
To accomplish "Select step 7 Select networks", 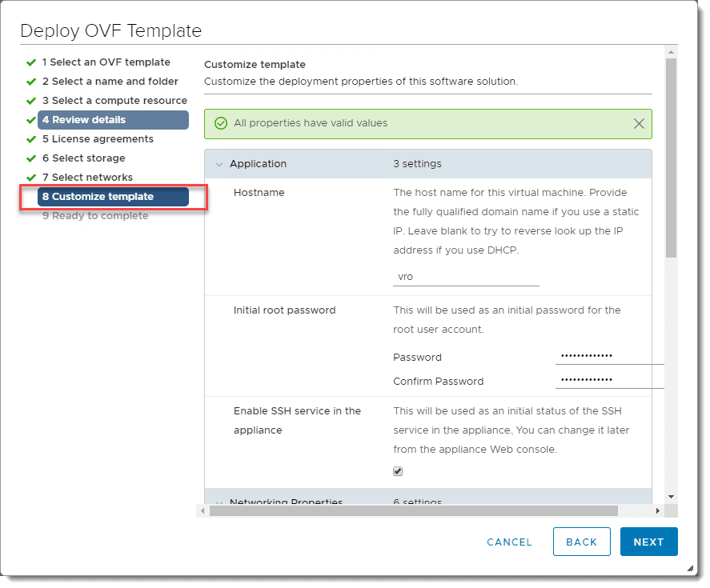I will pos(87,178).
